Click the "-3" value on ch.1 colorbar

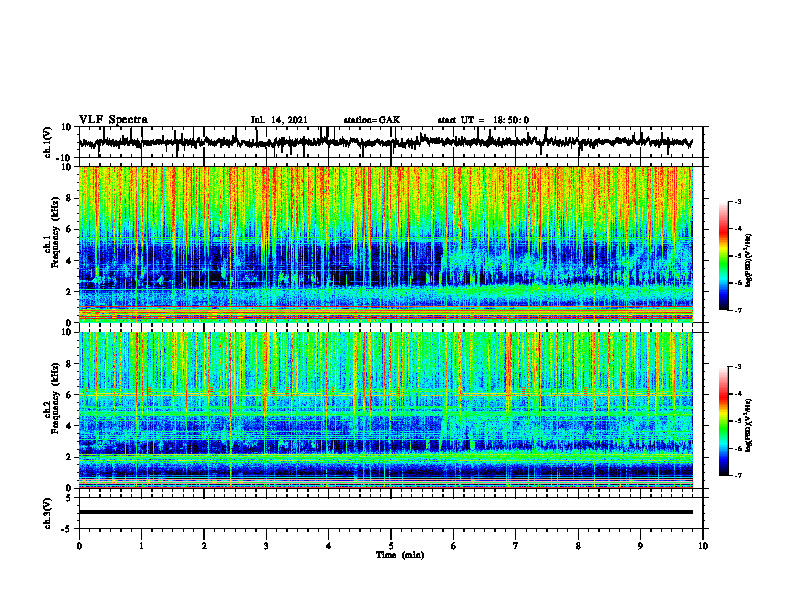738,201
